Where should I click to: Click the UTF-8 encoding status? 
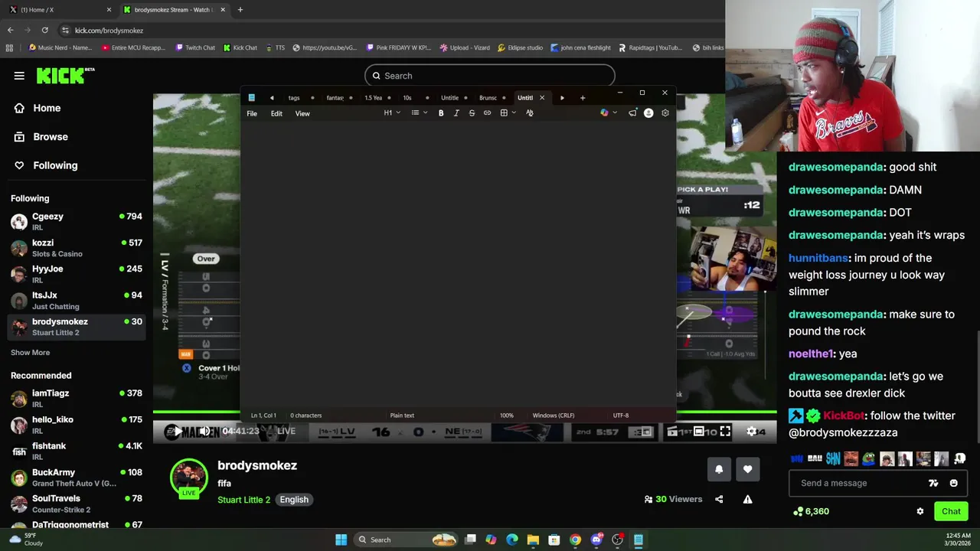(x=621, y=416)
